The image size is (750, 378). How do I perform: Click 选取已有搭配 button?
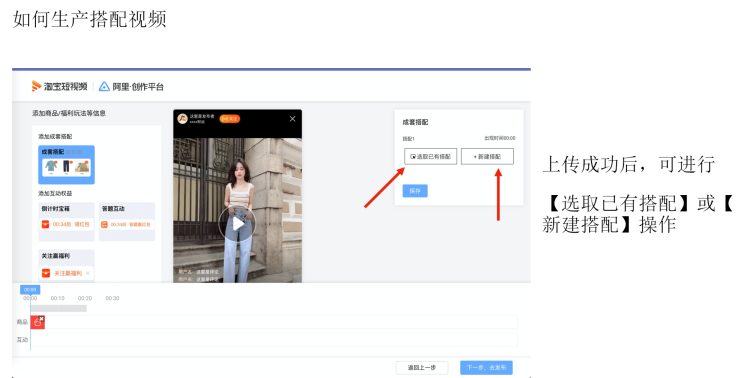coord(430,156)
